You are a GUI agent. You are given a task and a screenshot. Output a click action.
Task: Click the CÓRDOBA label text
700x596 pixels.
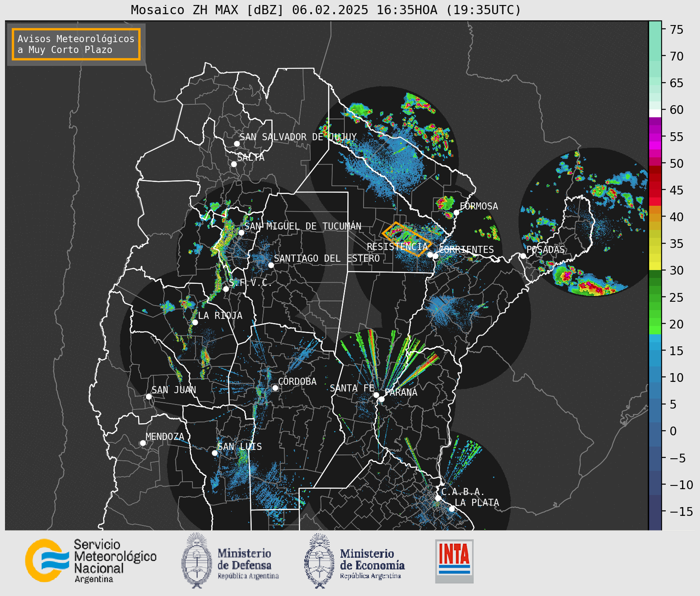coord(297,381)
